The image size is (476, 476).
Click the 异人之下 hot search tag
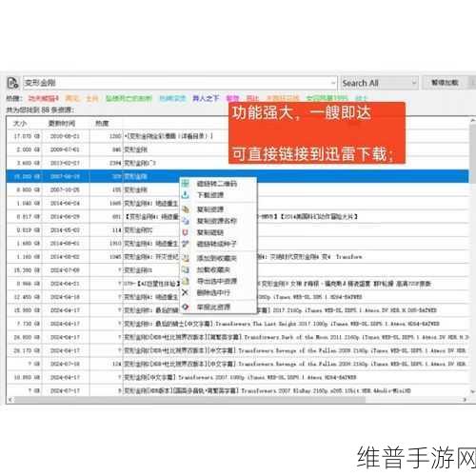coord(206,98)
